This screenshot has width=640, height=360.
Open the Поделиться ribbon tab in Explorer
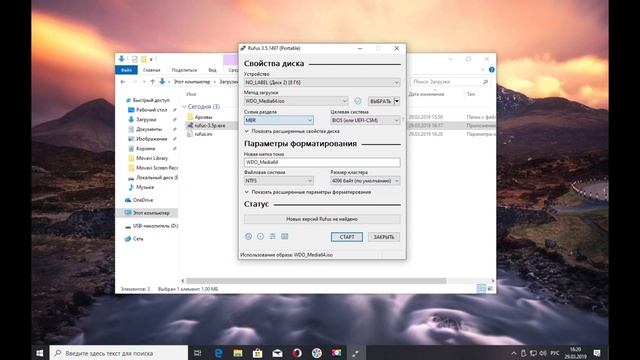point(184,70)
